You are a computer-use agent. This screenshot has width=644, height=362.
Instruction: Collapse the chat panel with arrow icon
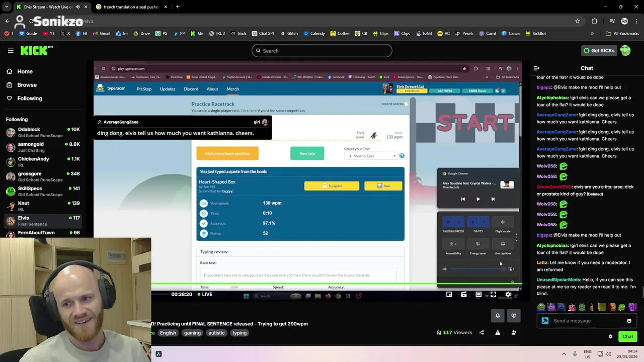pos(536,68)
